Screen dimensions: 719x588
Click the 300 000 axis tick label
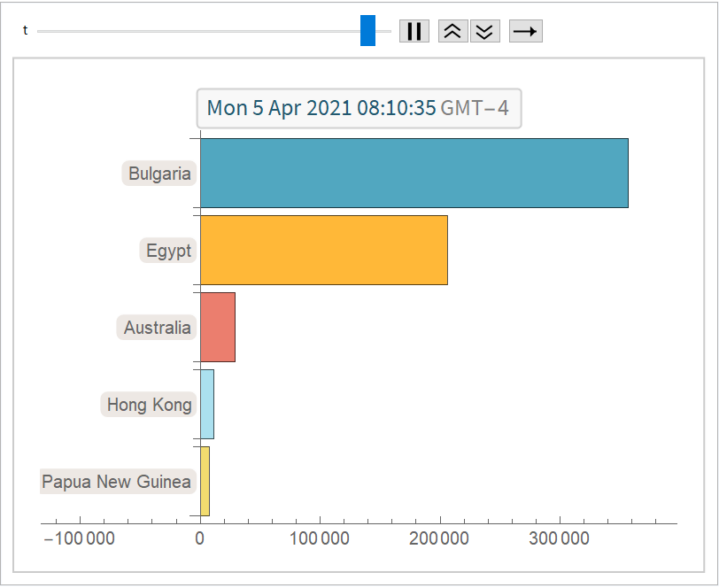coord(560,538)
